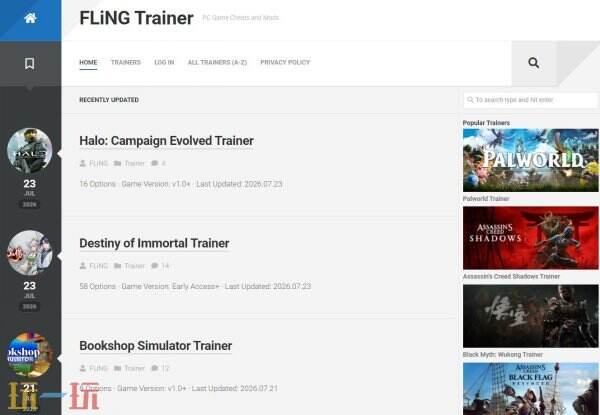Click the folder icon under Destiny of Immortal

click(x=117, y=266)
